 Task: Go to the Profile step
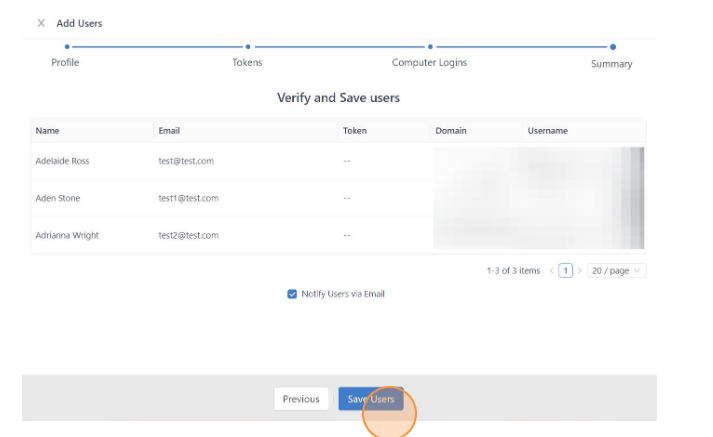click(65, 62)
